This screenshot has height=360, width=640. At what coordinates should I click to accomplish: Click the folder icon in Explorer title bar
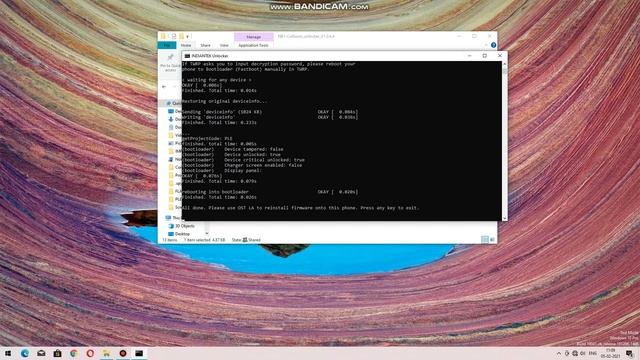(x=163, y=36)
